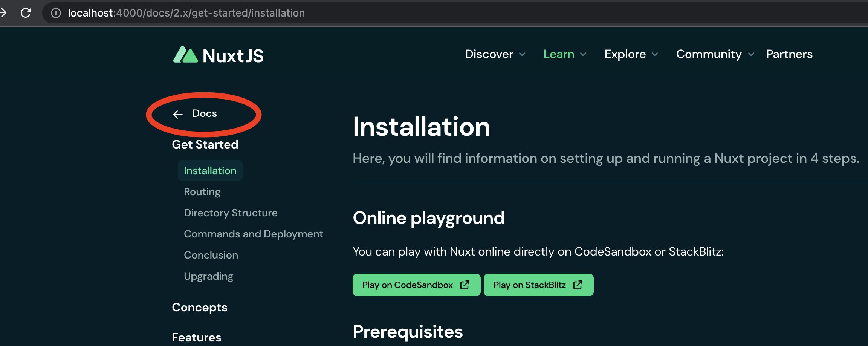Open the Conclusion page
Screen dimensions: 868x346
click(211, 255)
